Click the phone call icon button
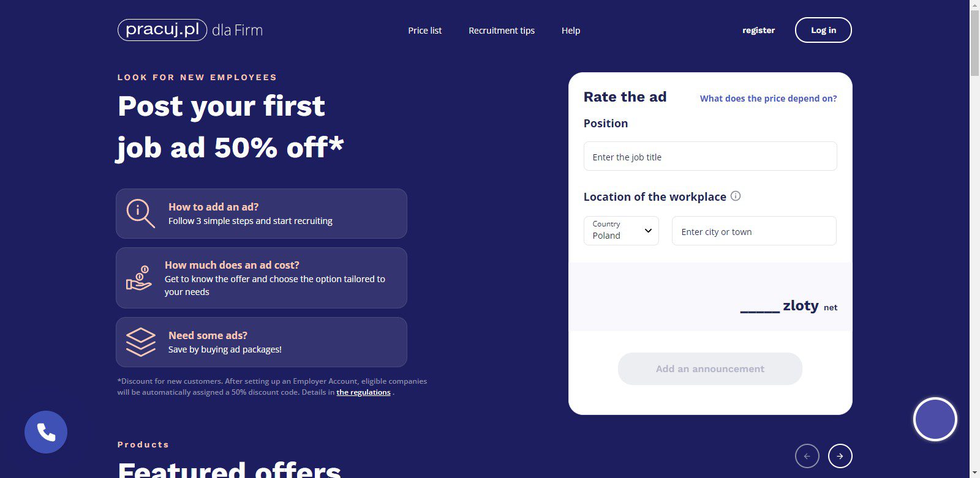This screenshot has width=980, height=478. [x=46, y=432]
